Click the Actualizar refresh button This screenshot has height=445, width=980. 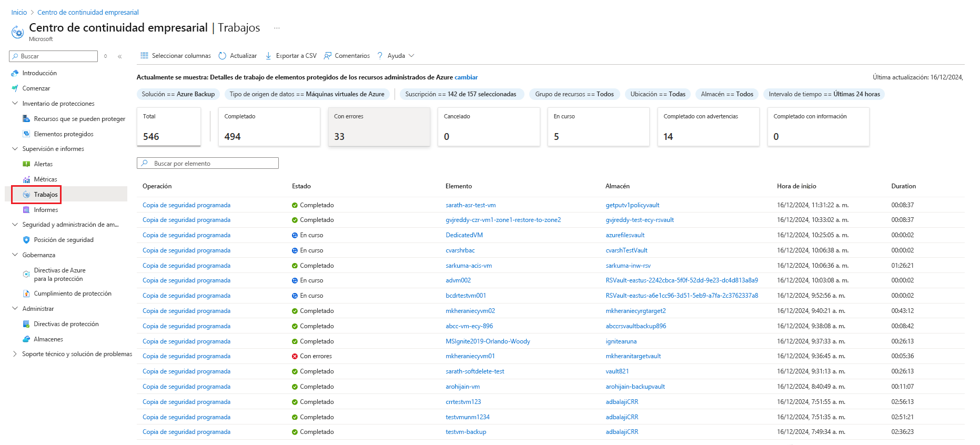(x=238, y=56)
